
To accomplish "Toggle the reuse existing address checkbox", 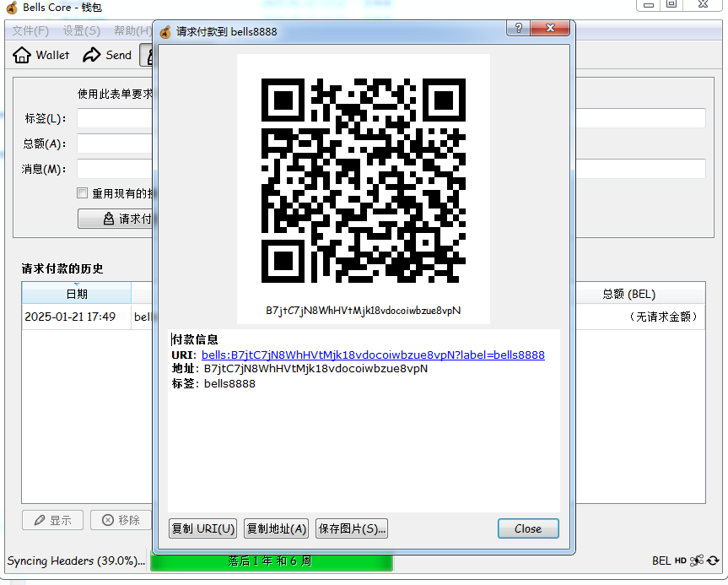I will [x=83, y=193].
